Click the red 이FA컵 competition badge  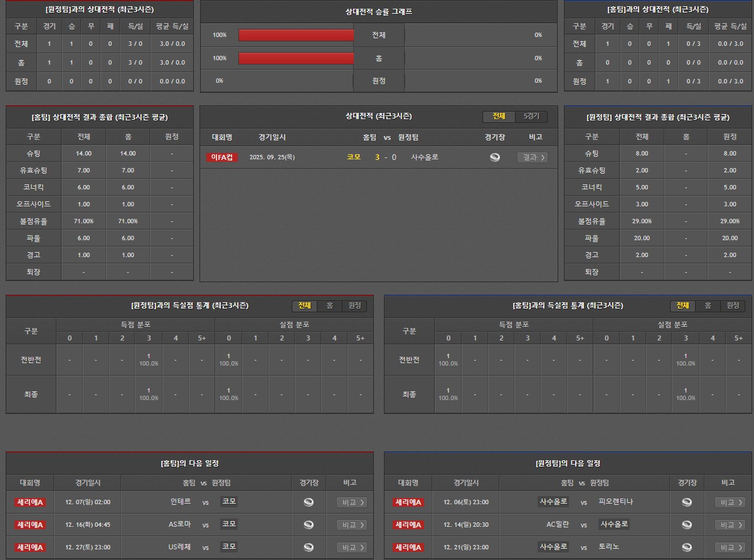pos(222,157)
